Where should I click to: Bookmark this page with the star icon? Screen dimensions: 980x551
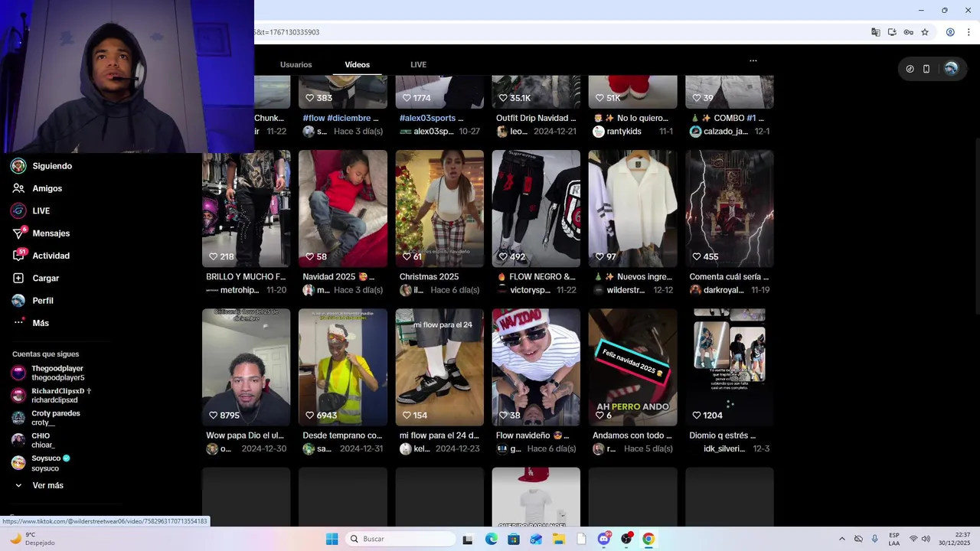[x=925, y=32]
